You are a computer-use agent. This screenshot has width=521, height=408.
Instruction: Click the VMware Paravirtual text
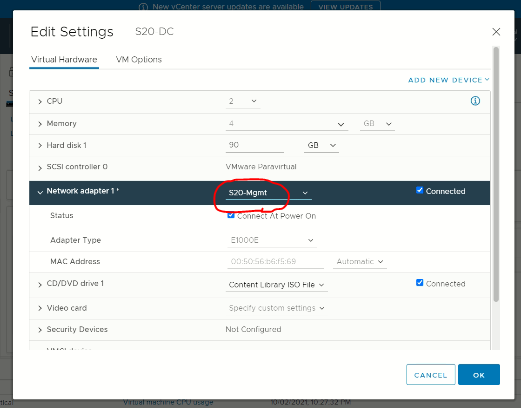tap(261, 167)
